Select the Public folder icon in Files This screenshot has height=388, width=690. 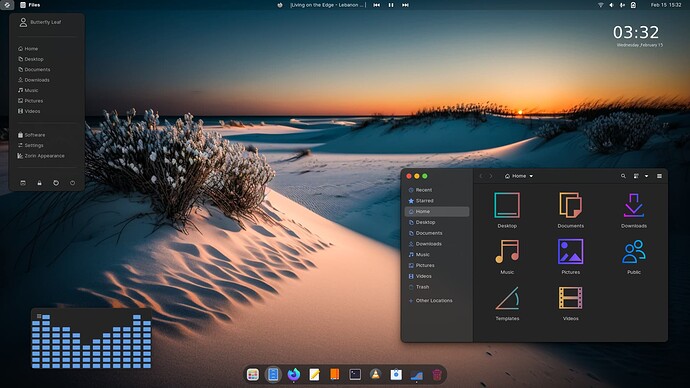tap(634, 252)
